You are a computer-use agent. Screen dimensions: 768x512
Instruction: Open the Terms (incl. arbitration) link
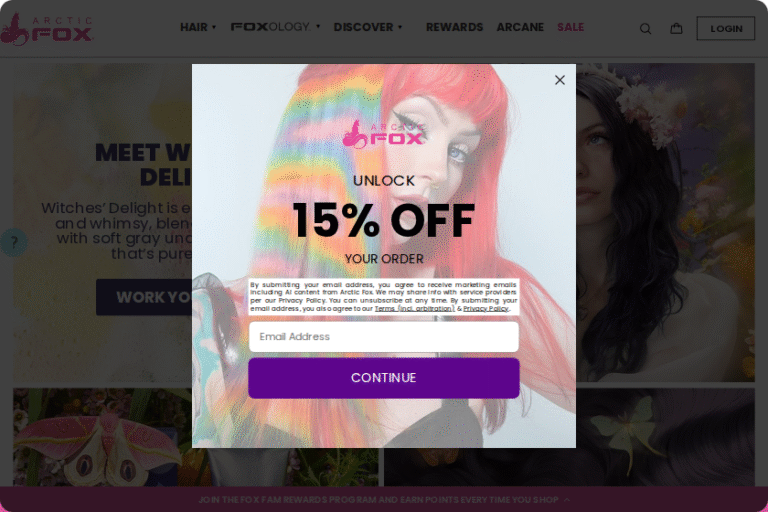(414, 309)
